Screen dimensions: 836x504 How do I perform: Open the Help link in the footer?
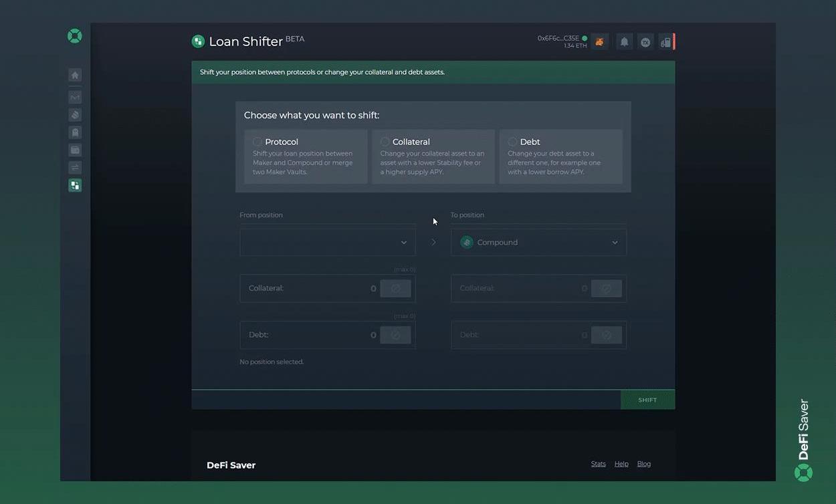pyautogui.click(x=621, y=464)
